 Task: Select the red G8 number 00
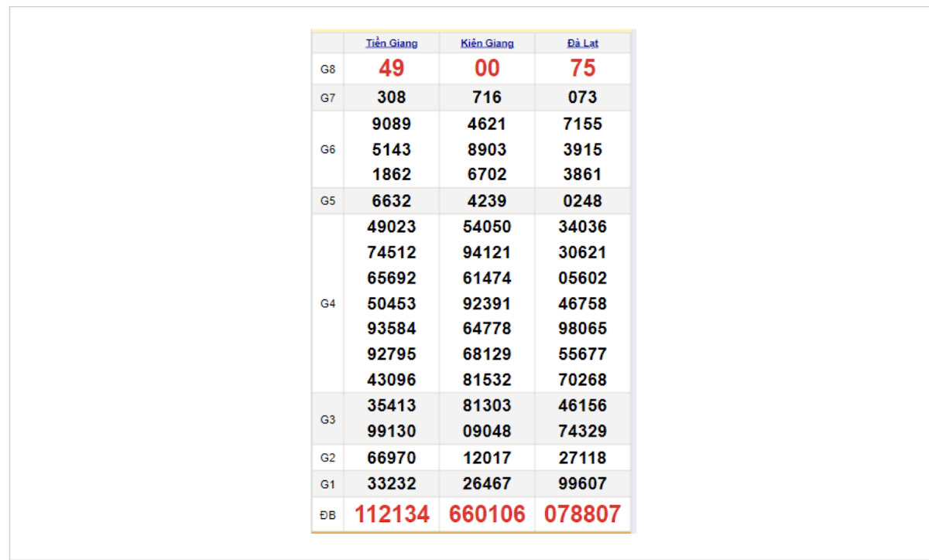click(487, 68)
